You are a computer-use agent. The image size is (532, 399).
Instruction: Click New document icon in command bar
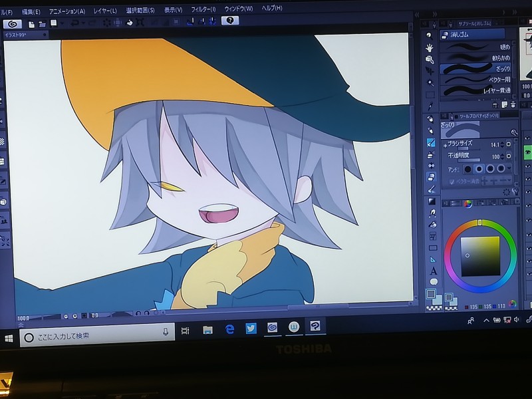coord(31,25)
